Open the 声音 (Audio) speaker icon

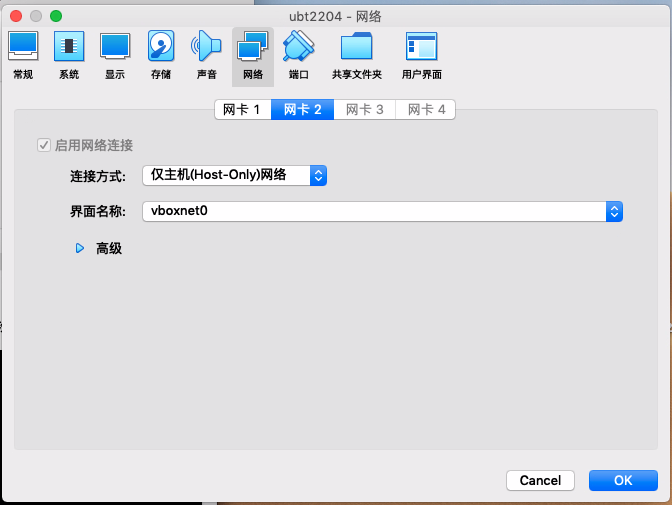click(206, 54)
